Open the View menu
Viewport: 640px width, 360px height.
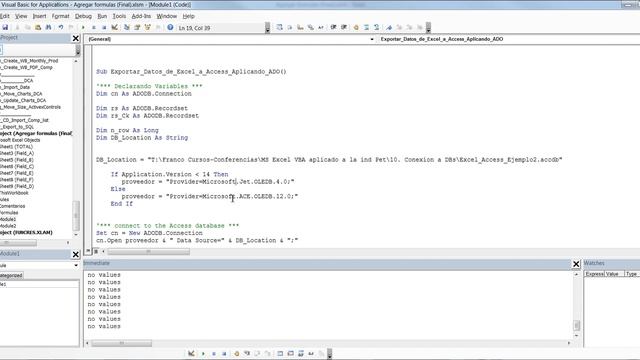click(21, 16)
